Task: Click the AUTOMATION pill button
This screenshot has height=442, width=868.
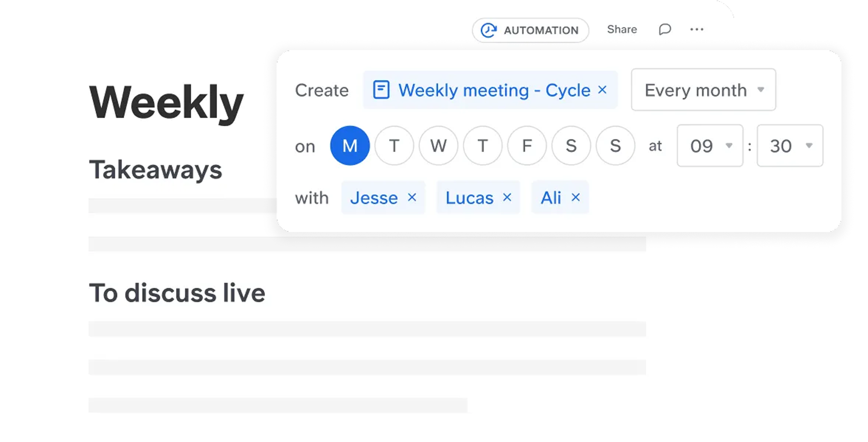Action: [541, 30]
